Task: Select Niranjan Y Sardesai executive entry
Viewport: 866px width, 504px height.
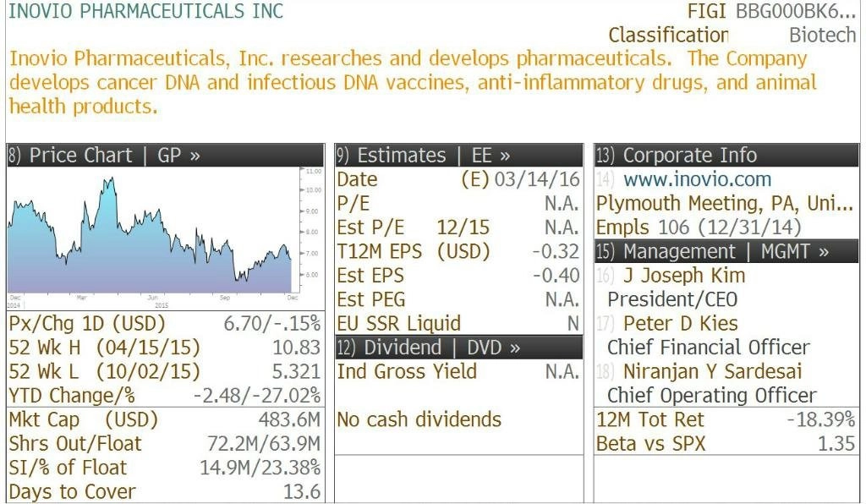Action: (712, 371)
